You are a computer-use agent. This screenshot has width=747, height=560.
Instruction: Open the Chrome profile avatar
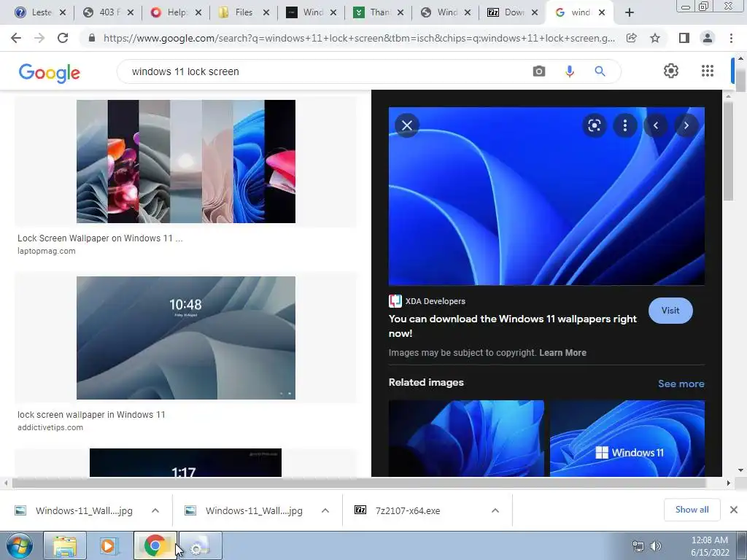click(x=708, y=38)
